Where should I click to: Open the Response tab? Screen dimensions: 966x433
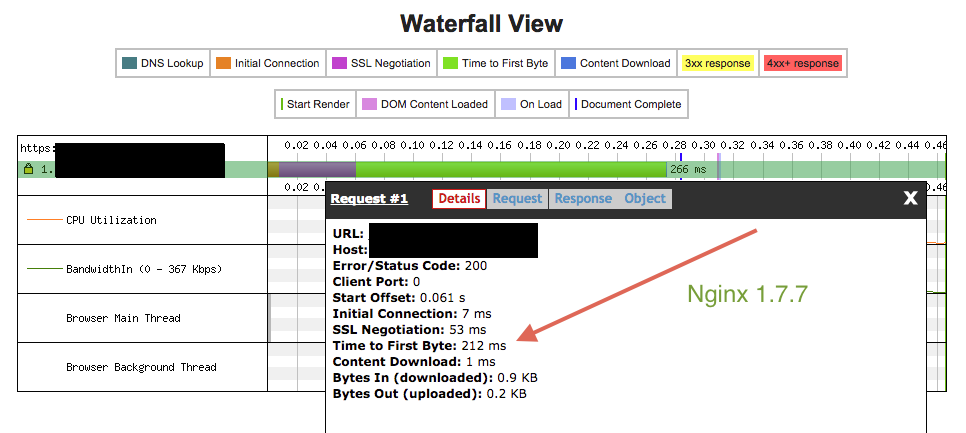583,199
